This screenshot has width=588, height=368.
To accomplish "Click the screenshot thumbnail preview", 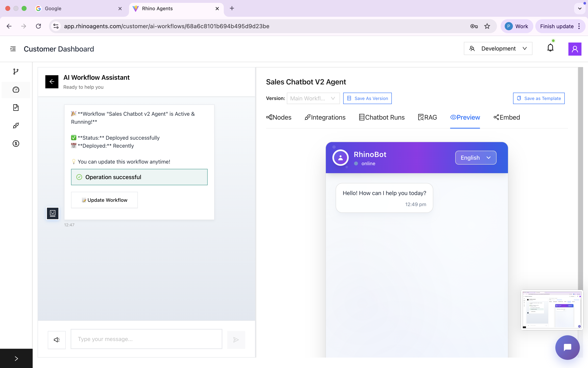I will (x=552, y=310).
